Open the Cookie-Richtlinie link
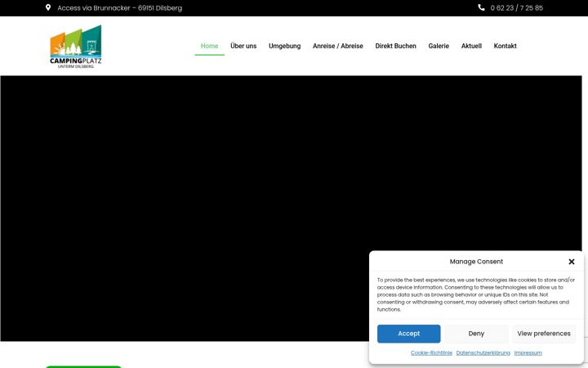588x368 pixels. coord(431,352)
